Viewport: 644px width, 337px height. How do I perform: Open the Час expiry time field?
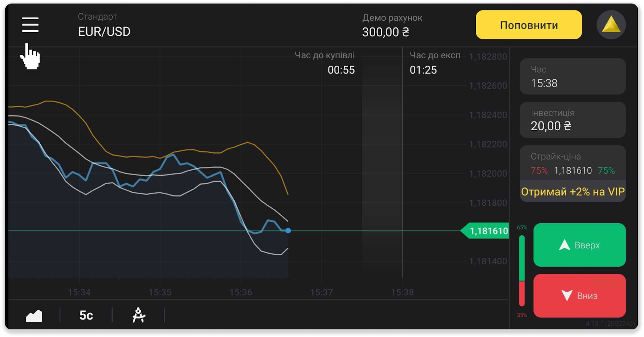tap(572, 77)
